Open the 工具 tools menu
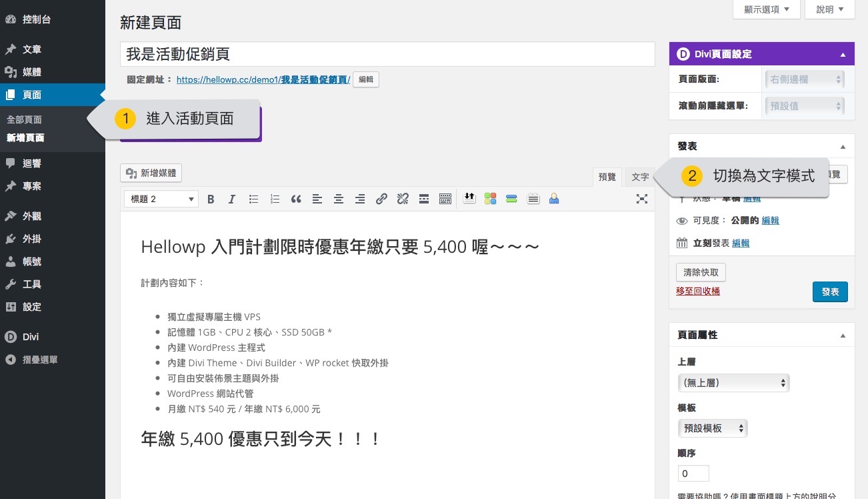Viewport: 868px width, 499px height. [x=53, y=284]
